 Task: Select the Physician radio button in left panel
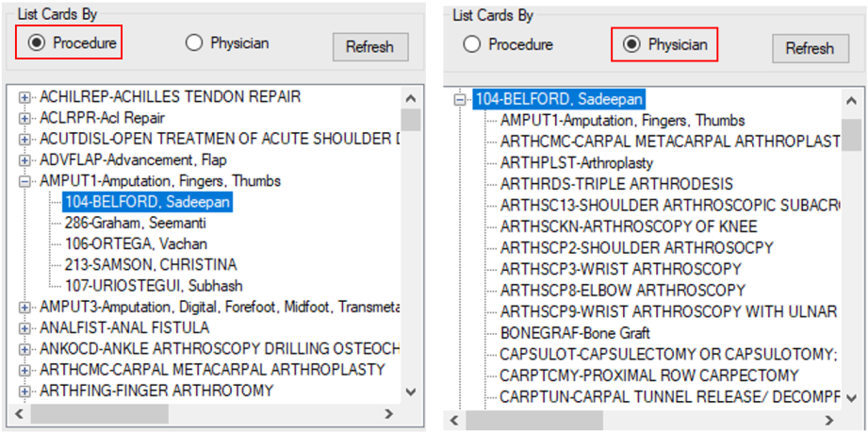195,43
